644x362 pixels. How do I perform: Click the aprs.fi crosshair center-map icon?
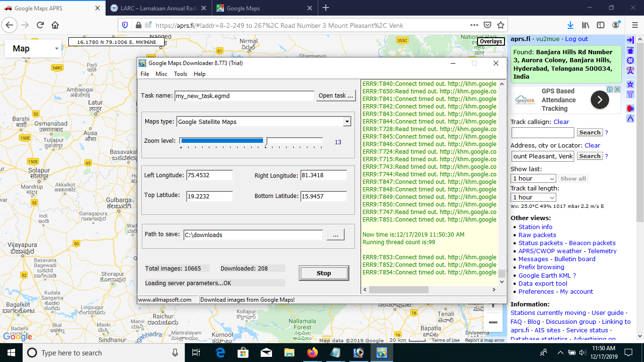(x=630, y=60)
